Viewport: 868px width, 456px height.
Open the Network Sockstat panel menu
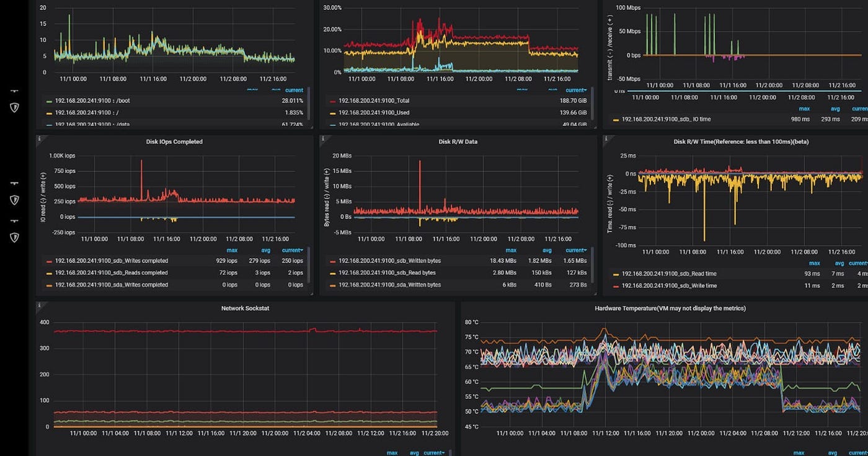point(245,308)
